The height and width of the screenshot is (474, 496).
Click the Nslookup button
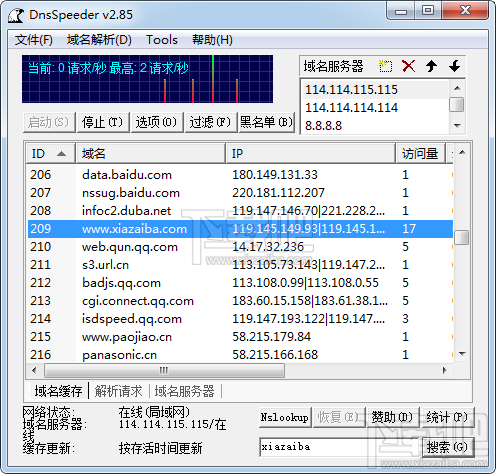(x=285, y=417)
